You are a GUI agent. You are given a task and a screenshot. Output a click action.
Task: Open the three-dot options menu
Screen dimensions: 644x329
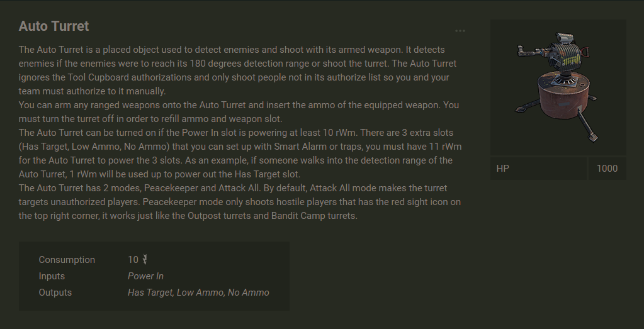click(460, 31)
